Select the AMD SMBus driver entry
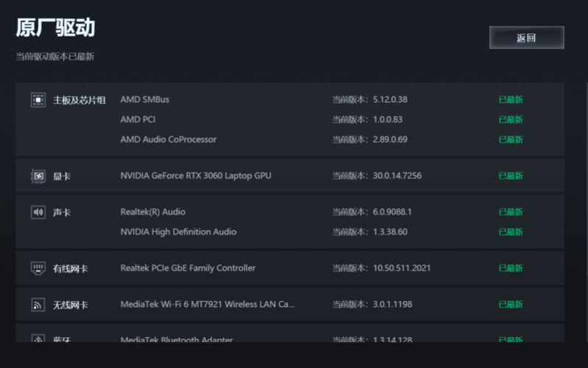This screenshot has width=588, height=368. point(144,100)
